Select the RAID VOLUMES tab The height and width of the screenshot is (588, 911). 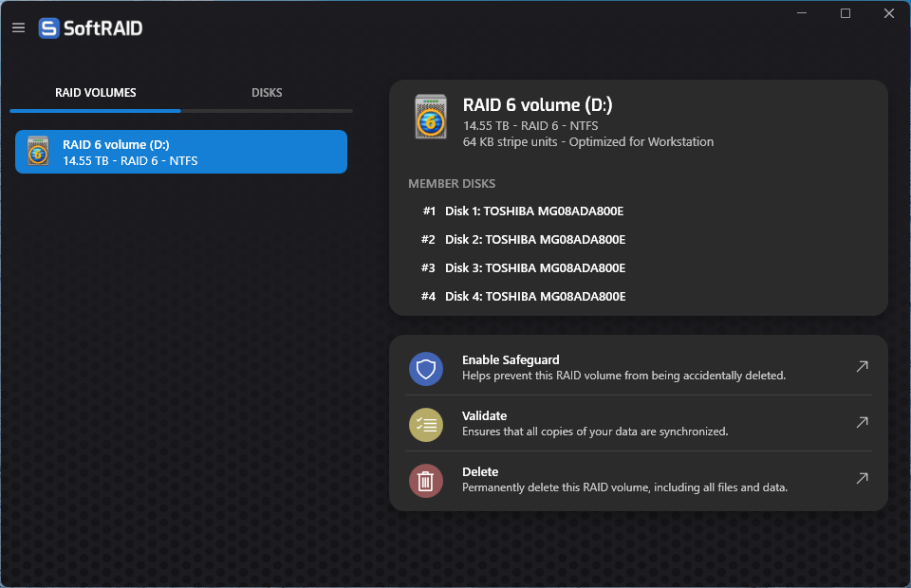point(95,93)
